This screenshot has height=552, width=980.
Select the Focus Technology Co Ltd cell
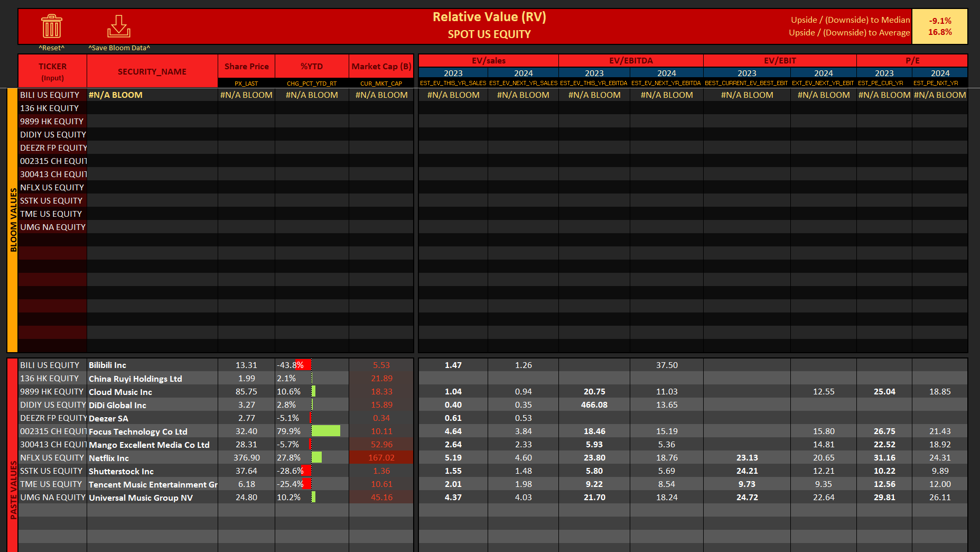coord(152,431)
